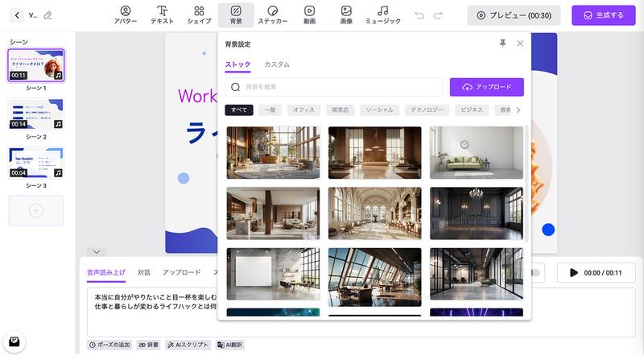Select the ビジネス category filter

tap(473, 110)
